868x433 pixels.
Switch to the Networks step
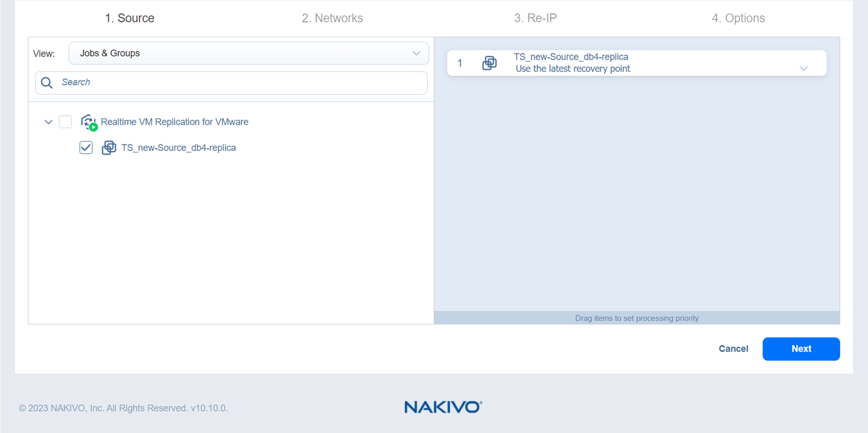pyautogui.click(x=332, y=18)
